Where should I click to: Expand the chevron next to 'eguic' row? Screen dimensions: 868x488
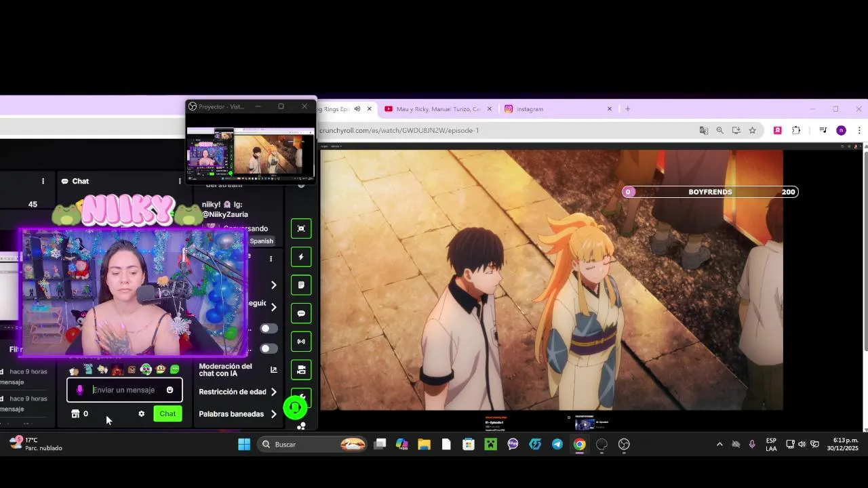pos(273,307)
